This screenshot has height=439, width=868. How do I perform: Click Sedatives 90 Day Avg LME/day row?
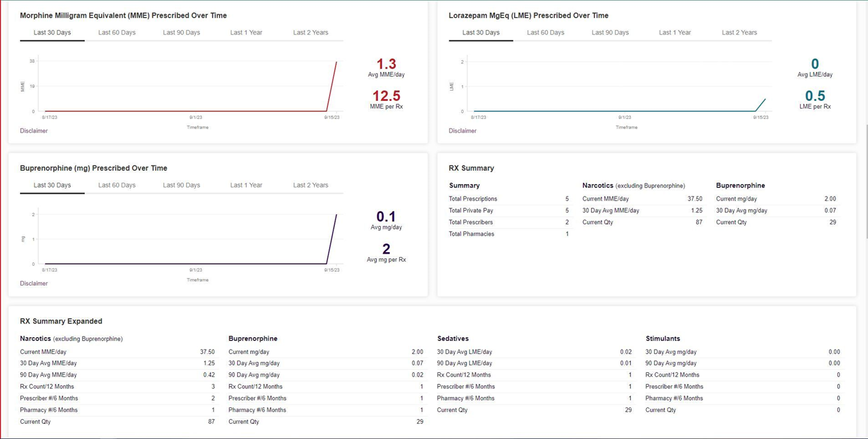[535, 363]
